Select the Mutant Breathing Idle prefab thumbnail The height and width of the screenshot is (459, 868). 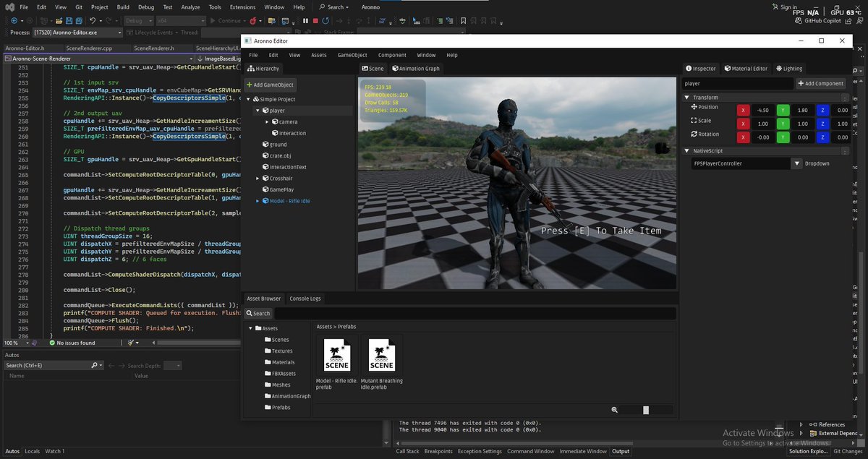381,354
